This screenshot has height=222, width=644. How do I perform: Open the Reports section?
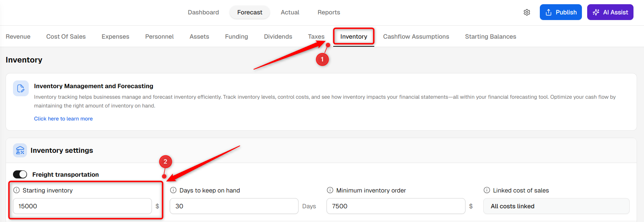(329, 12)
